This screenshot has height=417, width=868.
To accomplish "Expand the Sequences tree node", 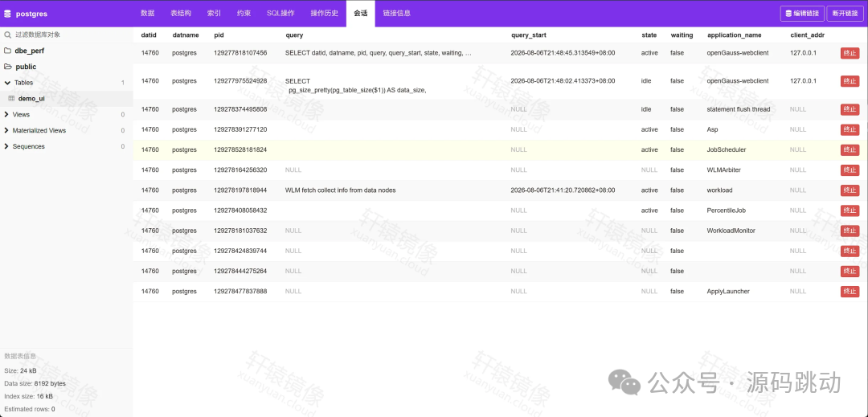I will pos(7,146).
